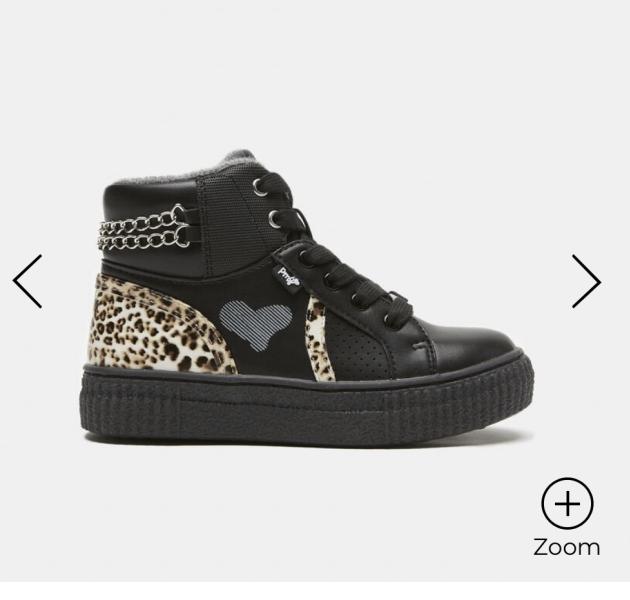Select the large leopard print heel panel
The height and width of the screenshot is (600, 630).
point(157,328)
